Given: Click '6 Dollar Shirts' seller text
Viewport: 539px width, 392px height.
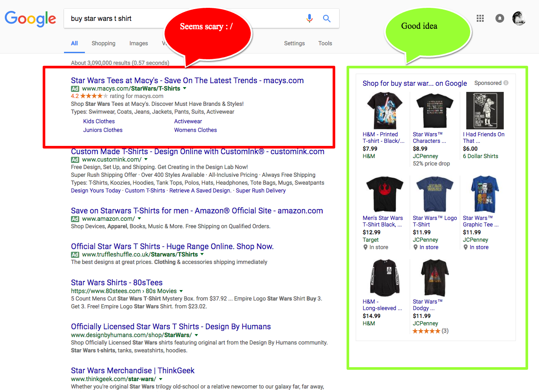Looking at the screenshot, I should pos(481,156).
